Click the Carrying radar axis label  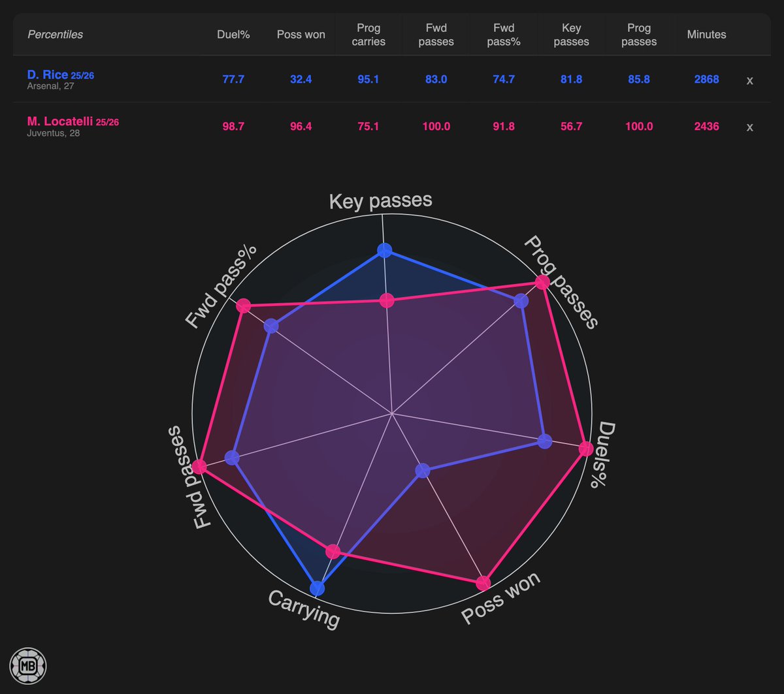point(304,610)
